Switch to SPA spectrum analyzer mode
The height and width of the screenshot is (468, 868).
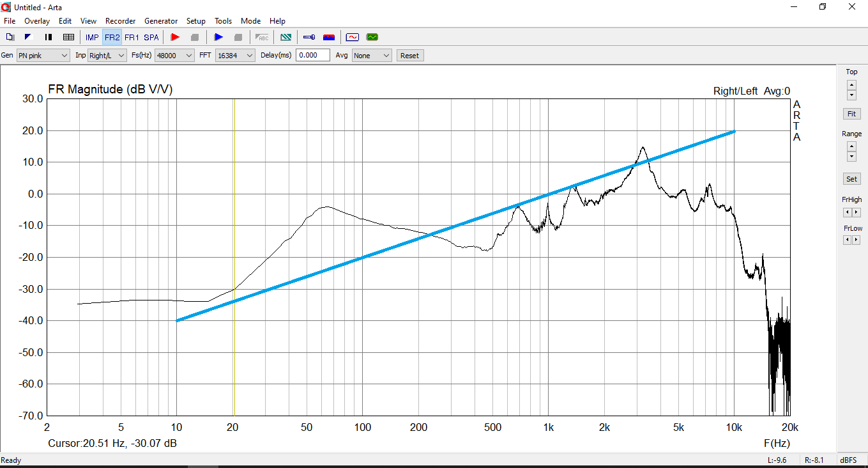point(151,37)
